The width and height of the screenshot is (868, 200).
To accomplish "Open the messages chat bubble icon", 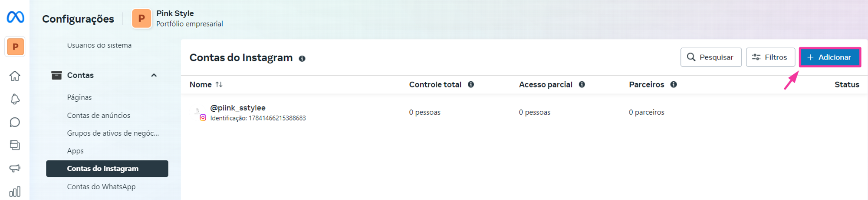I will (x=15, y=122).
